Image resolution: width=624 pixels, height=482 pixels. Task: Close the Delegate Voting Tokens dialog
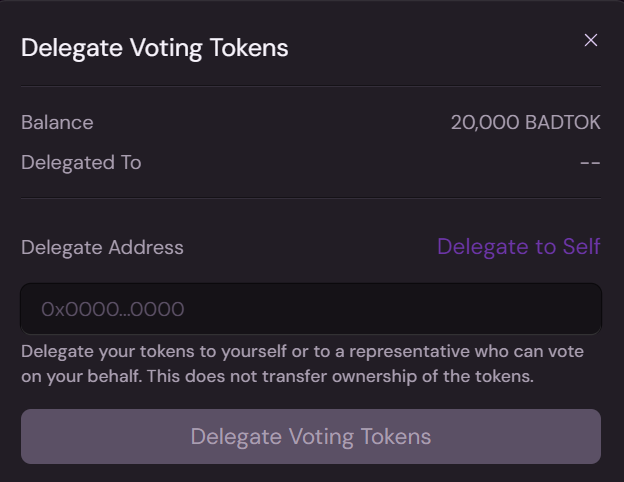[x=591, y=40]
